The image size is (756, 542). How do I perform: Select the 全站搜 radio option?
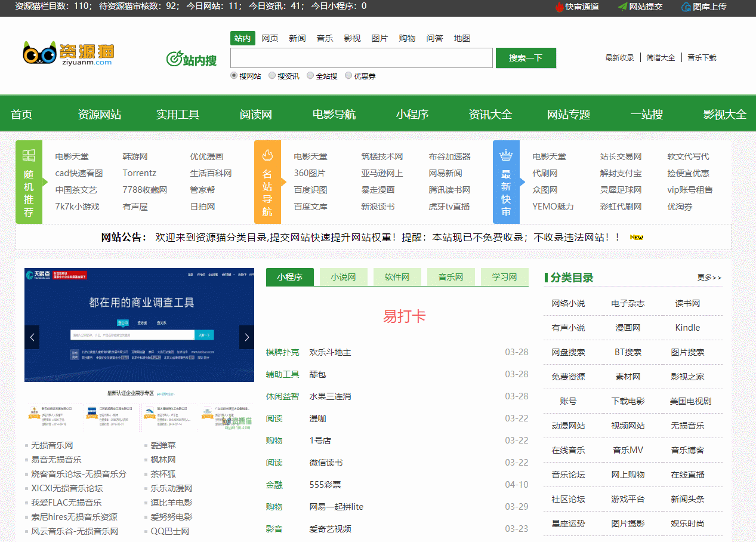pyautogui.click(x=310, y=76)
